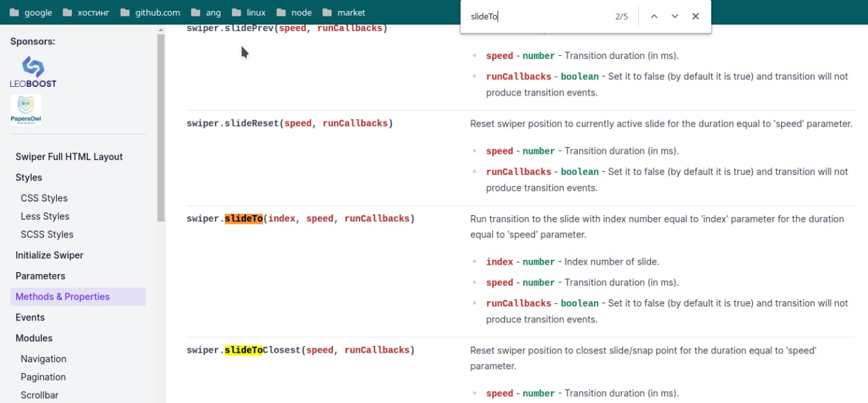868x403 pixels.
Task: Close the find bar
Action: pyautogui.click(x=696, y=16)
